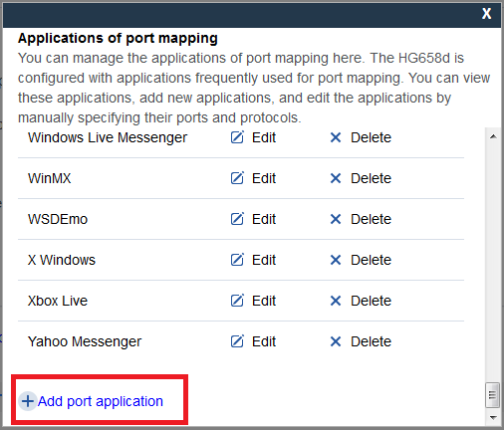
Task: Select the Windows Live Messenger application name
Action: [108, 137]
